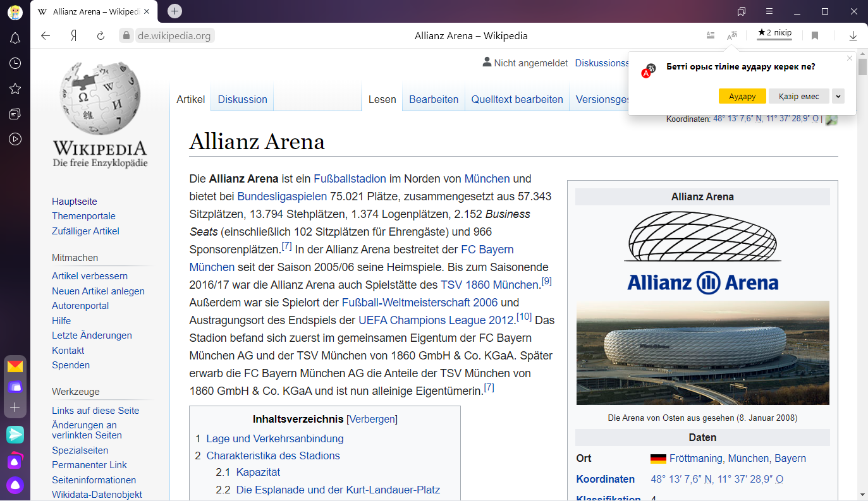Image resolution: width=868 pixels, height=501 pixels.
Task: Click the Diskussionsseite link at top
Action: point(601,63)
